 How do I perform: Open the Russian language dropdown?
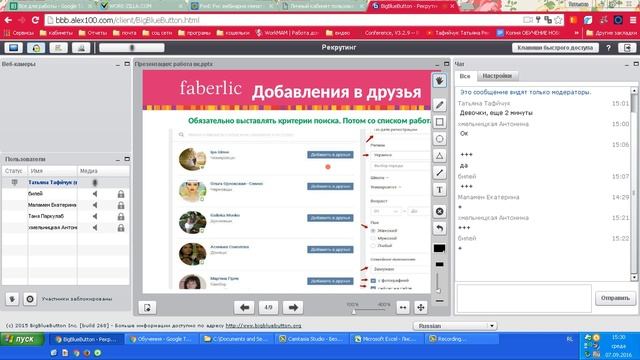(456, 326)
